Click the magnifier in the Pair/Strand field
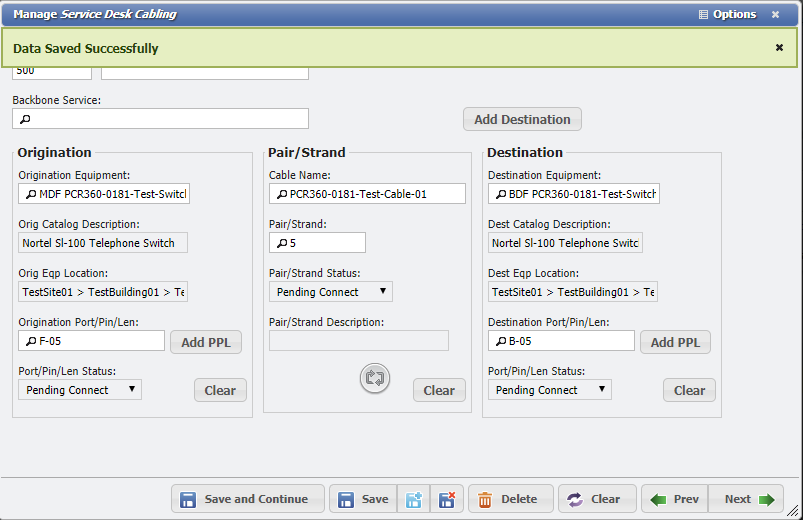The height and width of the screenshot is (520, 803). tap(282, 243)
